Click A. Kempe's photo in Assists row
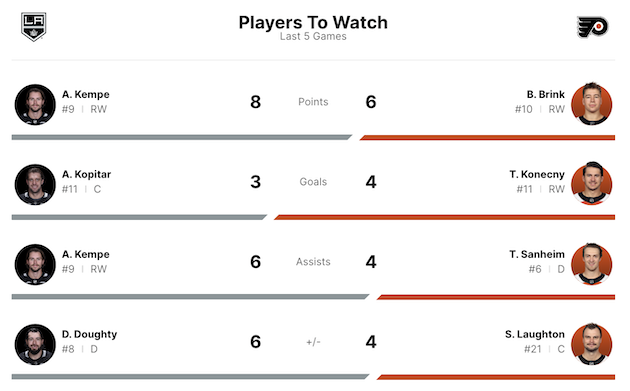This screenshot has height=391, width=630. [x=35, y=264]
